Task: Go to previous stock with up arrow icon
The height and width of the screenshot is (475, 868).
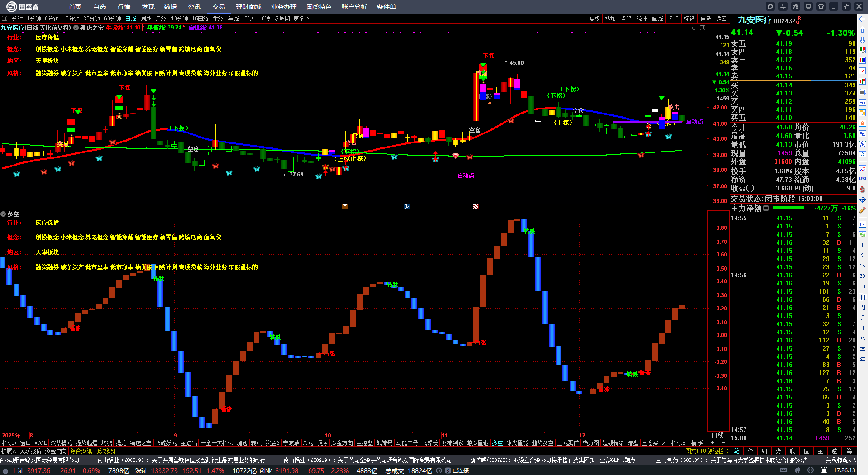Action: pyautogui.click(x=863, y=29)
